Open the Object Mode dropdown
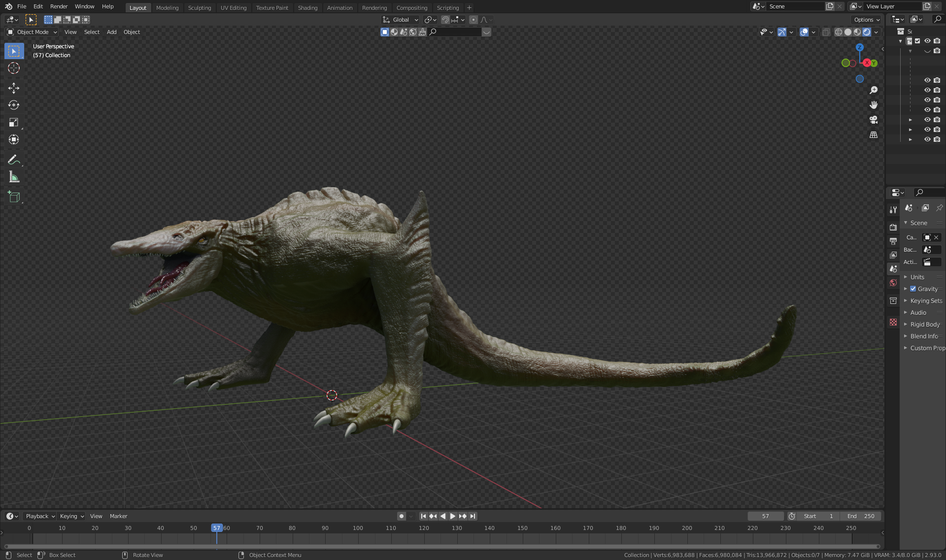The width and height of the screenshot is (946, 560). coord(33,32)
